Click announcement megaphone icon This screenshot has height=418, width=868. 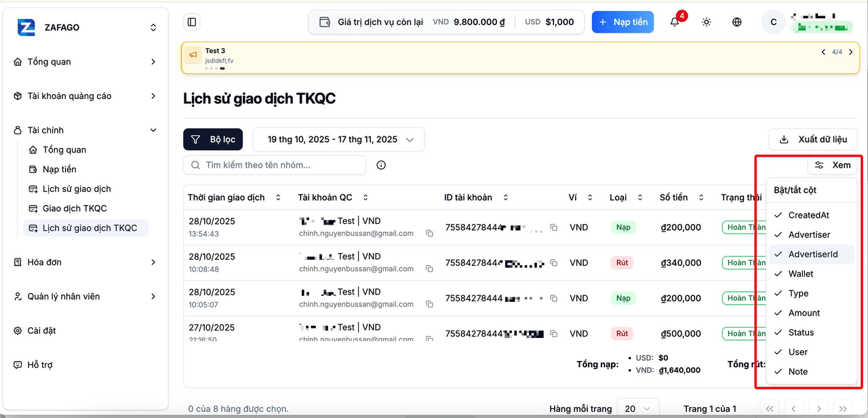[193, 56]
